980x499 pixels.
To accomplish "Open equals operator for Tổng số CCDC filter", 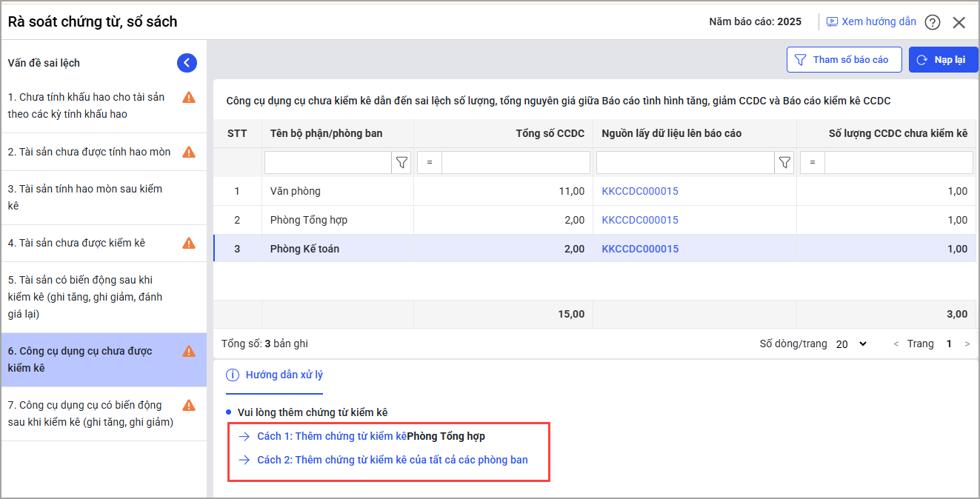I will 430,162.
